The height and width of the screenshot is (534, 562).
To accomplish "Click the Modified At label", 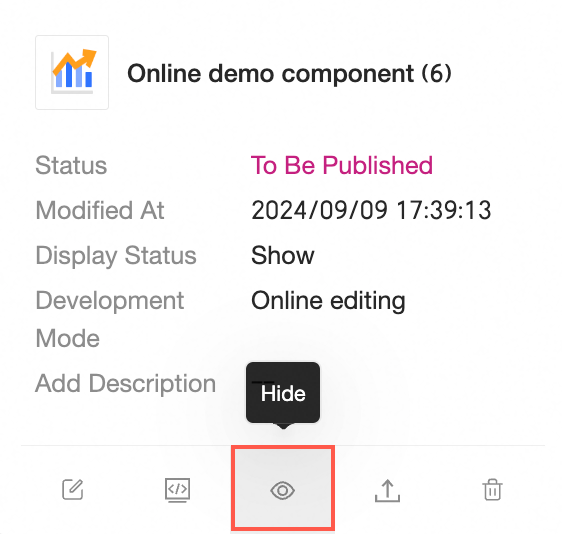I will pos(100,210).
